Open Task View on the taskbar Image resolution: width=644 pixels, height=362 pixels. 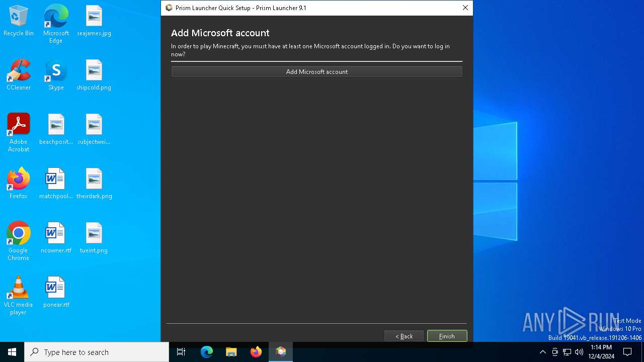tap(181, 352)
